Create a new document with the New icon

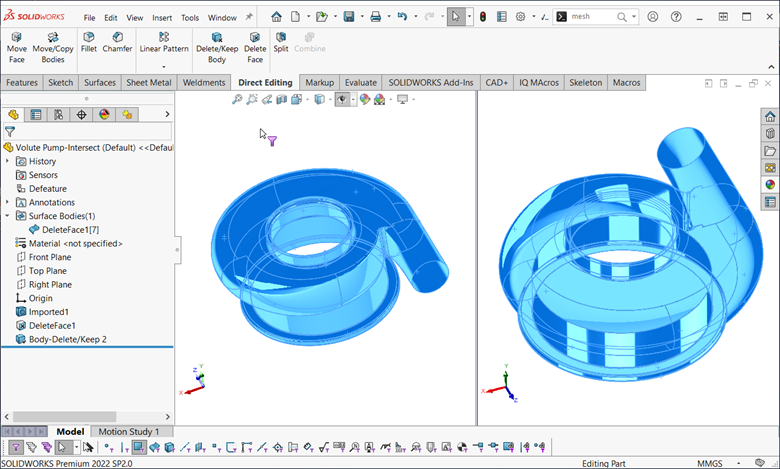295,17
